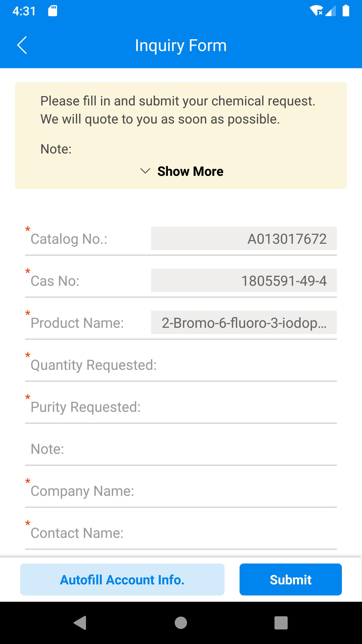Tap the battery icon in the status bar
Viewport: 362px width, 644px height.
coord(346,11)
